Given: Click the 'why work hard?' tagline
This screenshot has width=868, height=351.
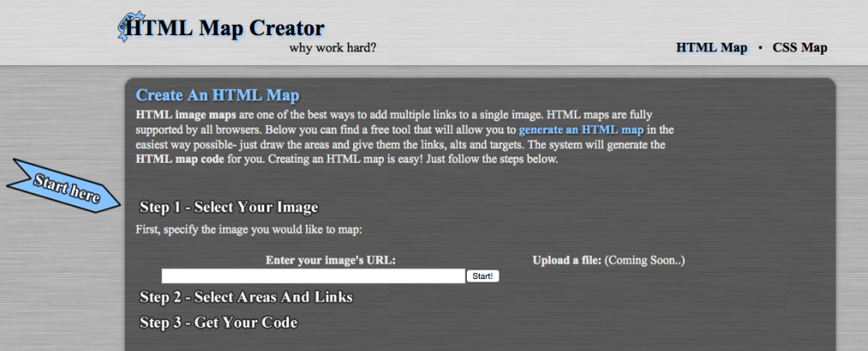Looking at the screenshot, I should [x=333, y=48].
